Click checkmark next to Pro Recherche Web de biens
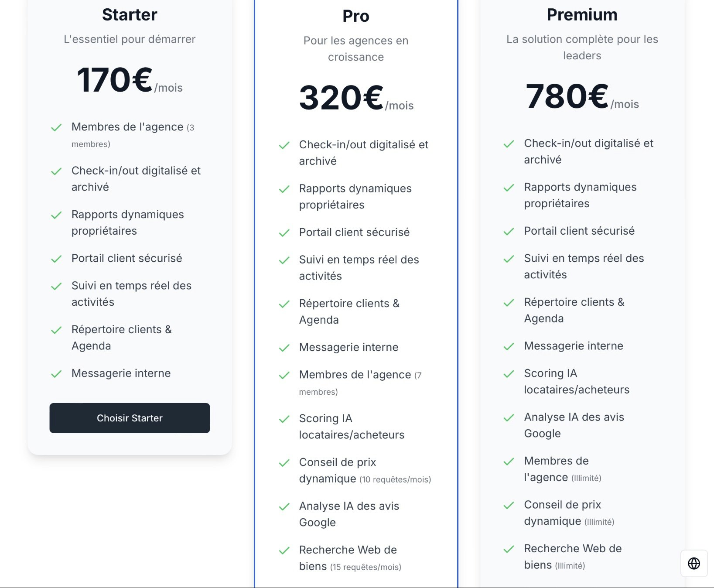714x588 pixels. click(x=284, y=550)
